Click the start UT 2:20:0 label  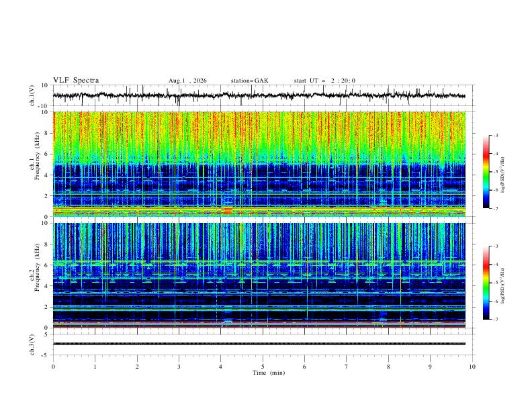(324, 81)
